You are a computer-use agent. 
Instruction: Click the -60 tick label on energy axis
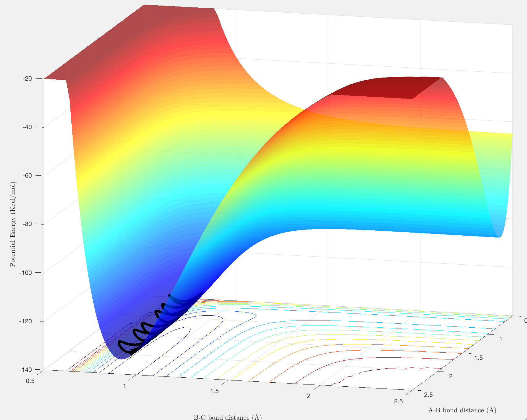[27, 175]
